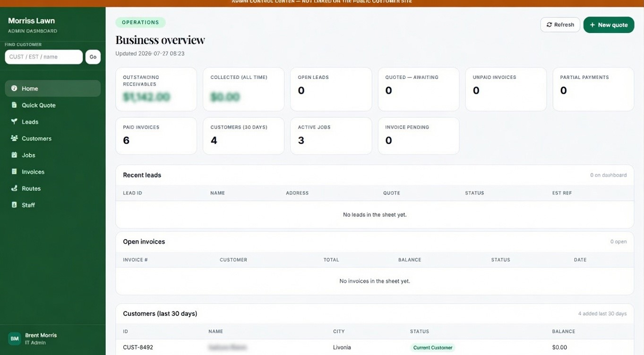Click the Quick Quote document icon
The height and width of the screenshot is (355, 644).
click(x=14, y=105)
